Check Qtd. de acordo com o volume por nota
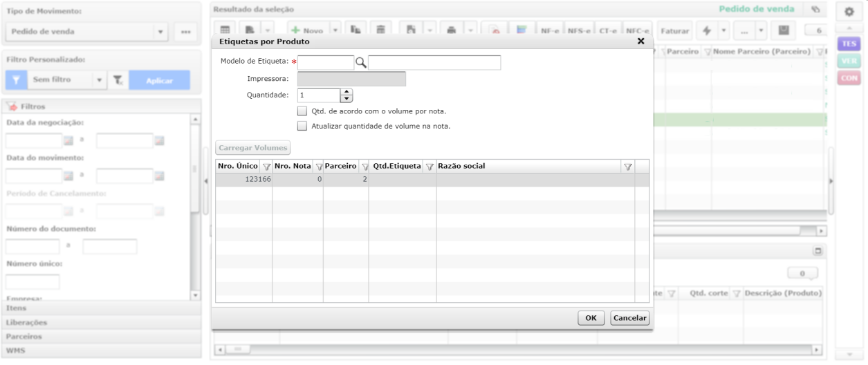Screen dimensions: 868x365 tap(302, 111)
